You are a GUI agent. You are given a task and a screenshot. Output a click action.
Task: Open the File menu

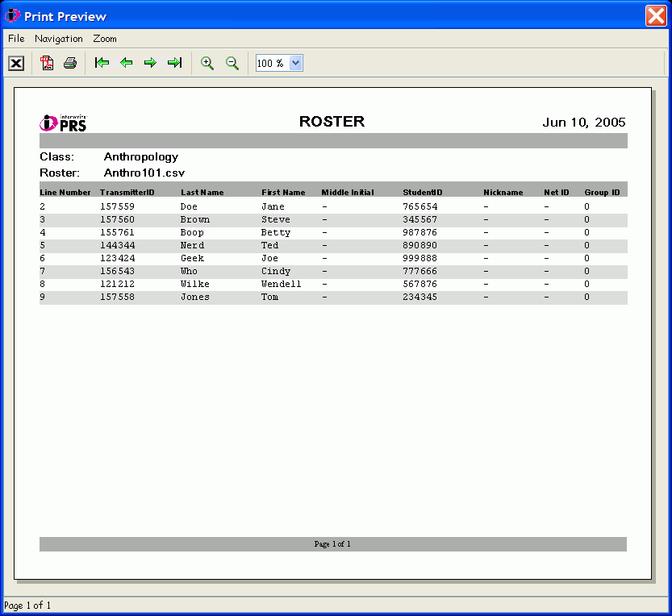[15, 38]
